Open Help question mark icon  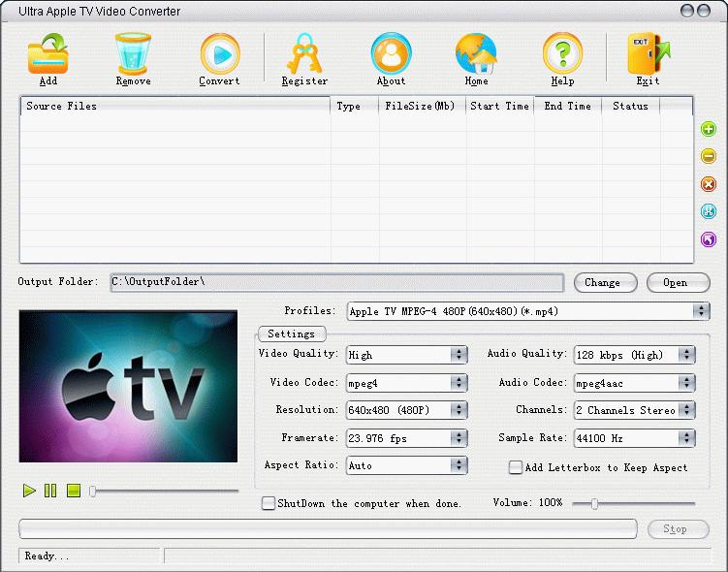click(x=562, y=54)
